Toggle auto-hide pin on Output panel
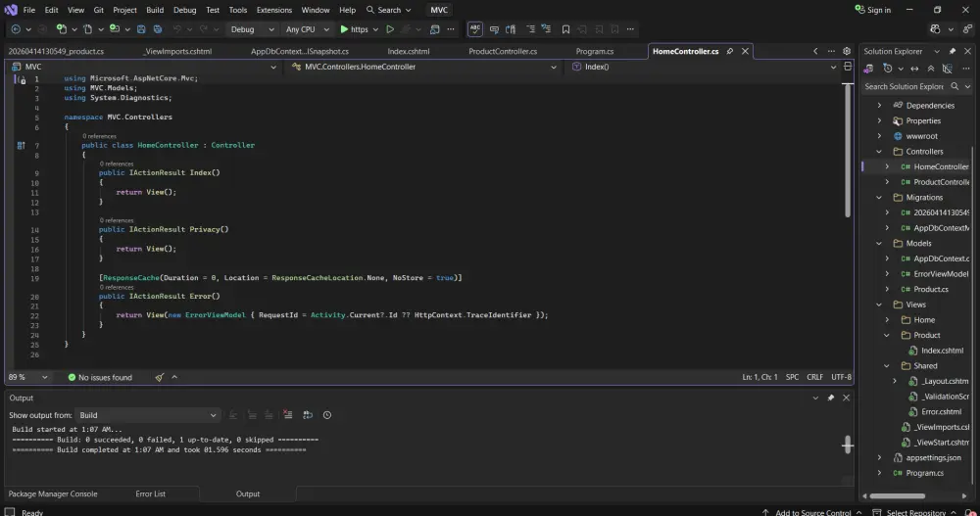 831,398
